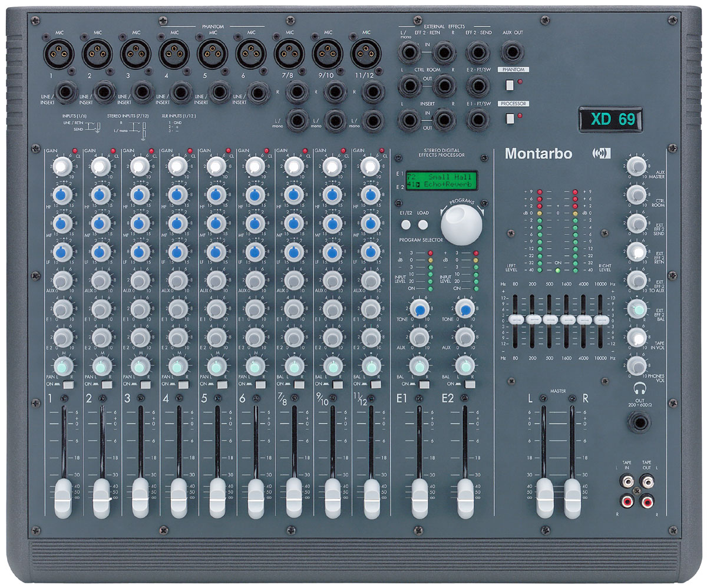The height and width of the screenshot is (588, 707).
Task: Click the 500 Hz graphic EQ slider
Action: click(x=550, y=319)
